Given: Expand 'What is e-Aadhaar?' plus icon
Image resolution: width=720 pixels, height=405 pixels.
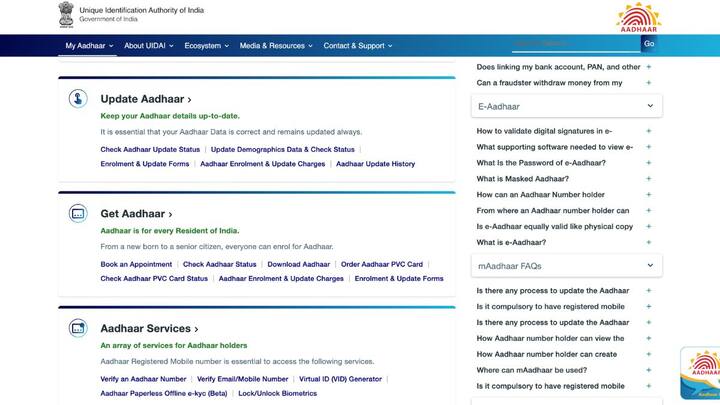Looking at the screenshot, I should pyautogui.click(x=648, y=243).
